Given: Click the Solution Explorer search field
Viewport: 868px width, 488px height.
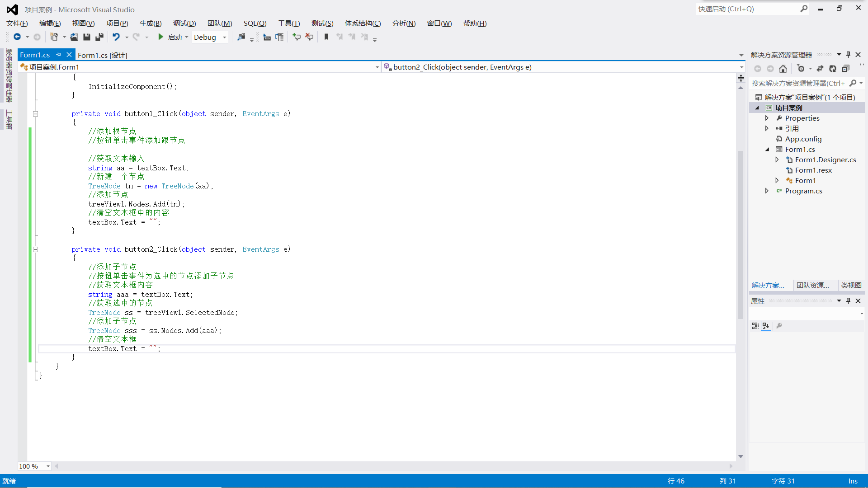Looking at the screenshot, I should coord(798,83).
